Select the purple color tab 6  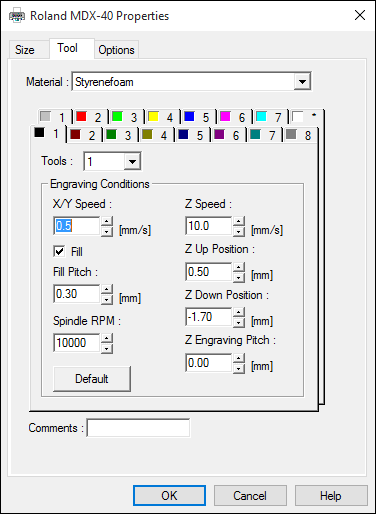pos(229,135)
